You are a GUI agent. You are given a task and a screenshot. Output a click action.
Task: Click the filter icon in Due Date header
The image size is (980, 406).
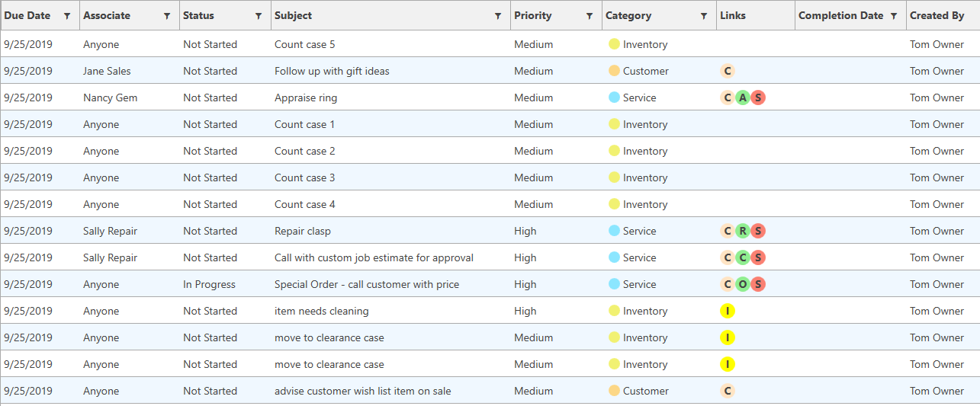pyautogui.click(x=67, y=16)
